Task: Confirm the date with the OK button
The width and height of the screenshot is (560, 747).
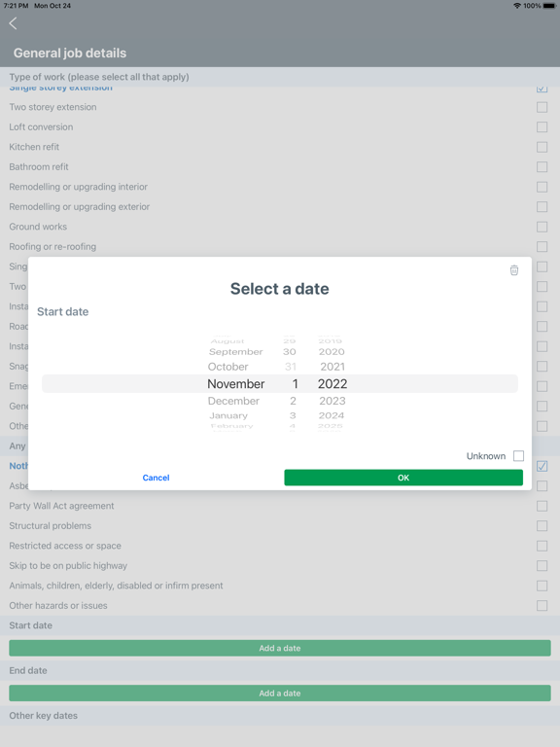Action: pos(403,478)
